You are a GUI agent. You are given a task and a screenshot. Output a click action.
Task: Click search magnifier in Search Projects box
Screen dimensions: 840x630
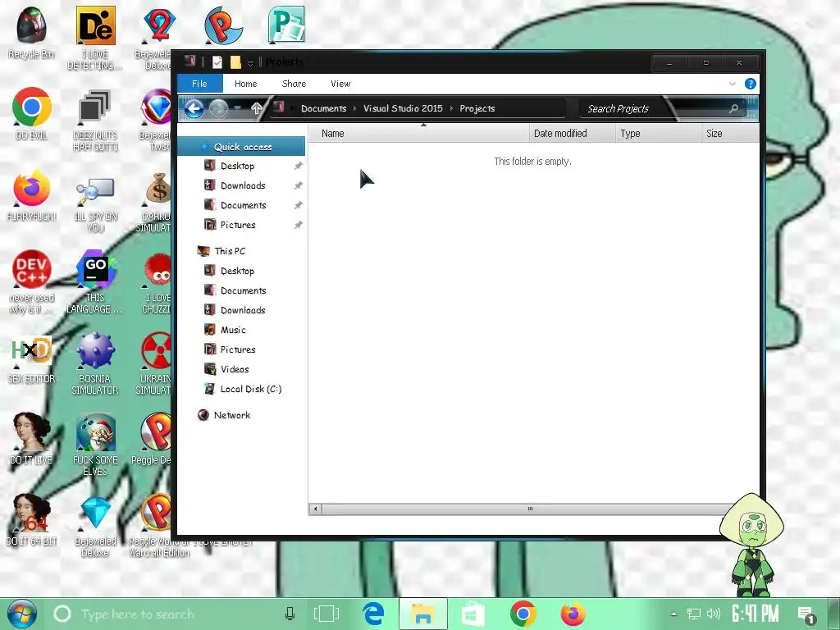[734, 109]
